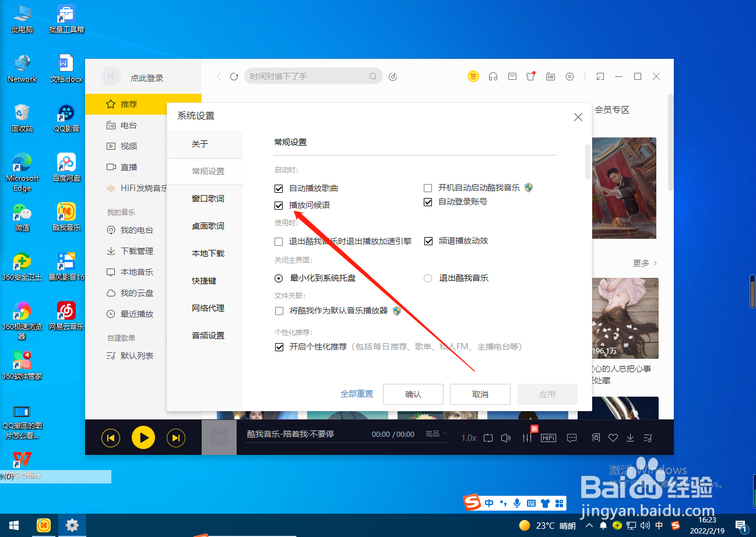The width and height of the screenshot is (756, 537).
Task: Open the 1.0x playback speed selector
Action: [469, 437]
